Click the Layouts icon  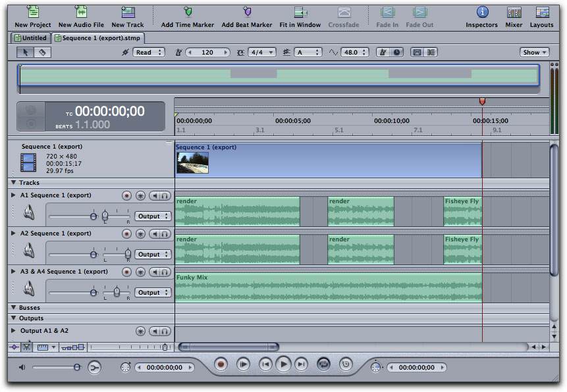tap(542, 12)
